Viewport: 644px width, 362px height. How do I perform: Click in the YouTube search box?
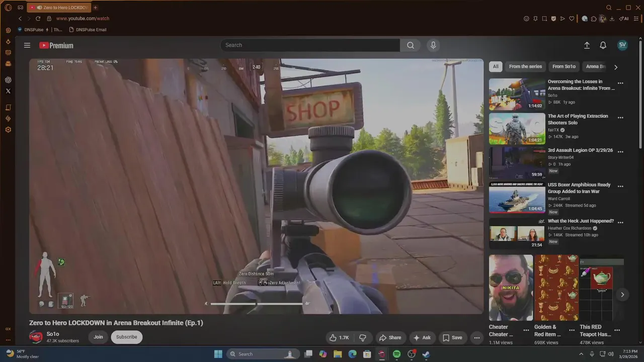click(x=310, y=45)
